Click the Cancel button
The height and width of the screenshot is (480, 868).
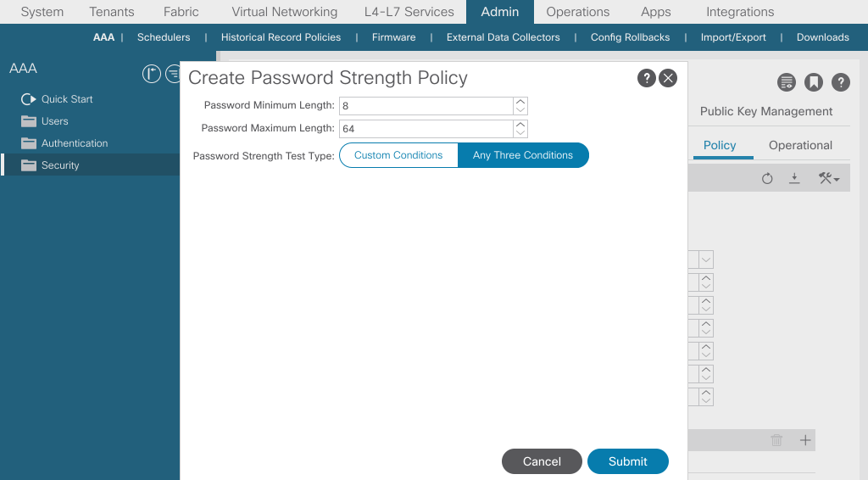click(x=542, y=461)
